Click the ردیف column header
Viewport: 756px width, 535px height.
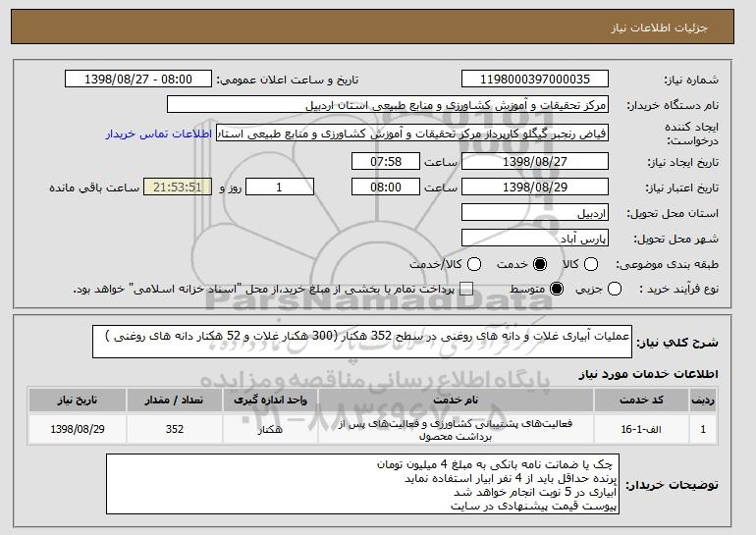pos(703,401)
